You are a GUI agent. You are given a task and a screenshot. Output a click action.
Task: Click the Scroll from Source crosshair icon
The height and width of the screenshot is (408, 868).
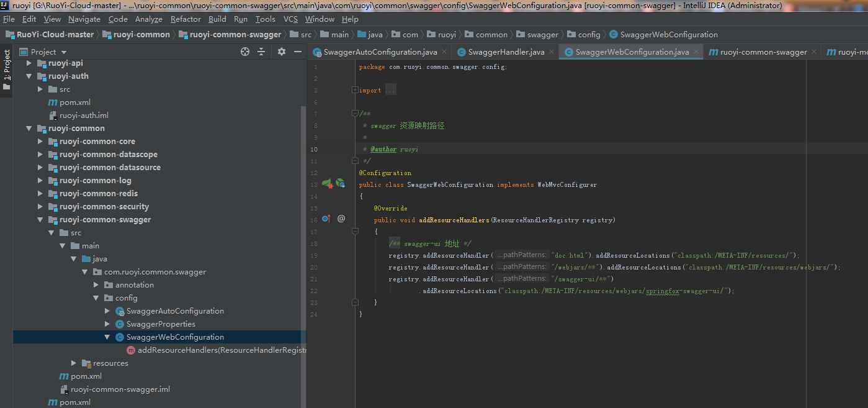(x=244, y=52)
